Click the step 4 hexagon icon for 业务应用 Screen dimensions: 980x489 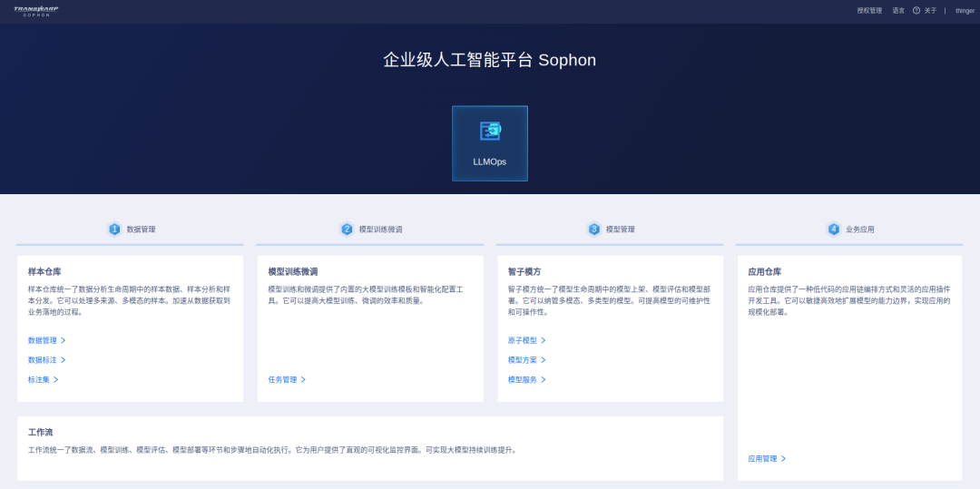coord(833,230)
